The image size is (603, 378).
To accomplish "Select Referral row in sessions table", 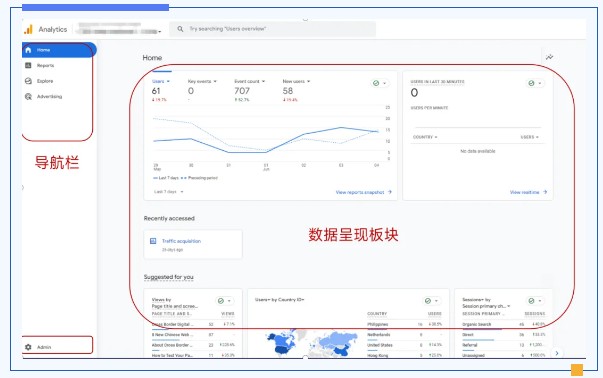I will [503, 345].
